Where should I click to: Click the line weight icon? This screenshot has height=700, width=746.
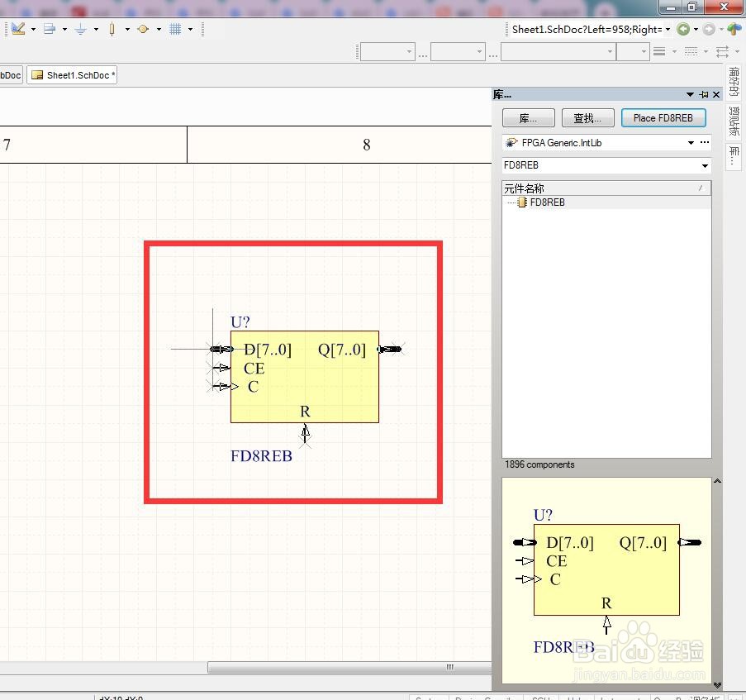tap(659, 51)
